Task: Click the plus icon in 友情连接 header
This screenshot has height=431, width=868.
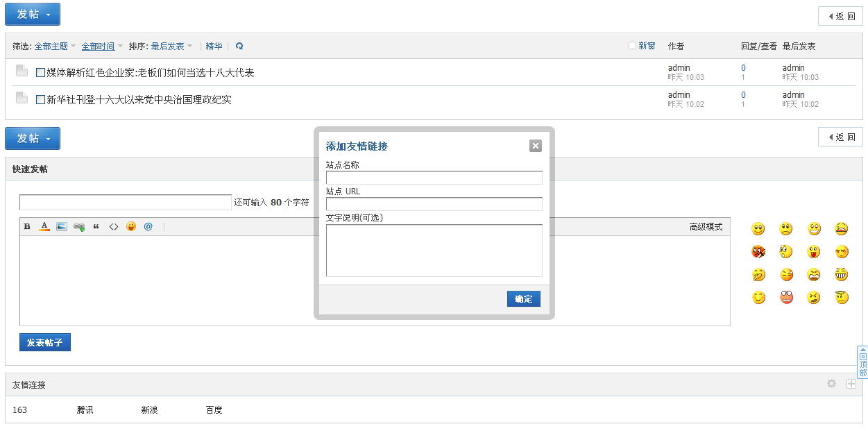Action: (x=851, y=384)
